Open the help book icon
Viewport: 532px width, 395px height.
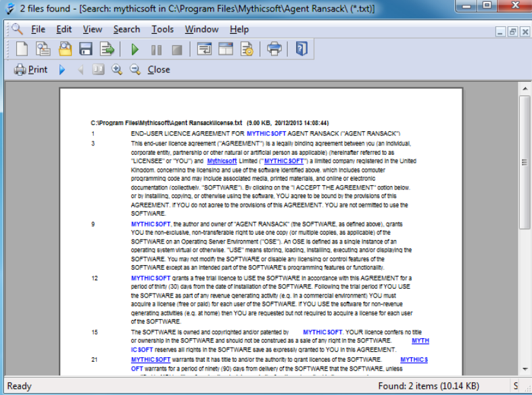[x=301, y=49]
